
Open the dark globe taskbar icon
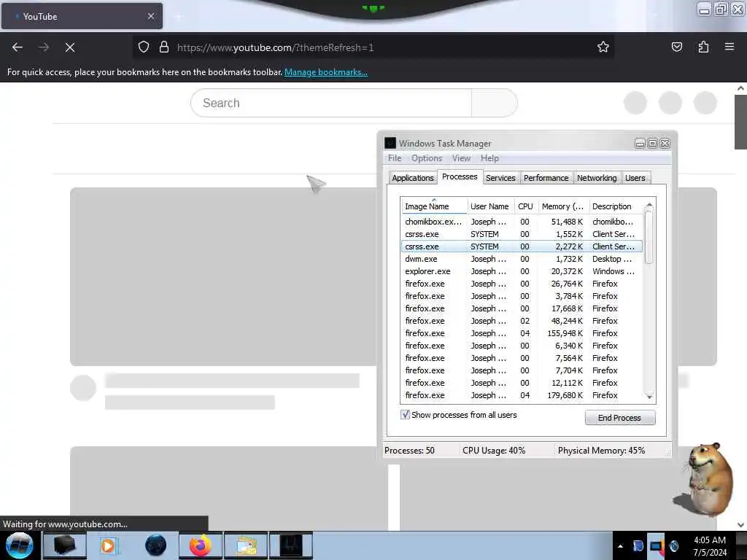[x=155, y=545]
